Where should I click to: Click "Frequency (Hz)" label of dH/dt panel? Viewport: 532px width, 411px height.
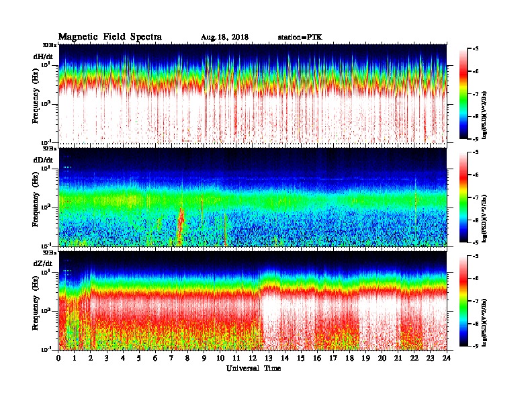[36, 95]
